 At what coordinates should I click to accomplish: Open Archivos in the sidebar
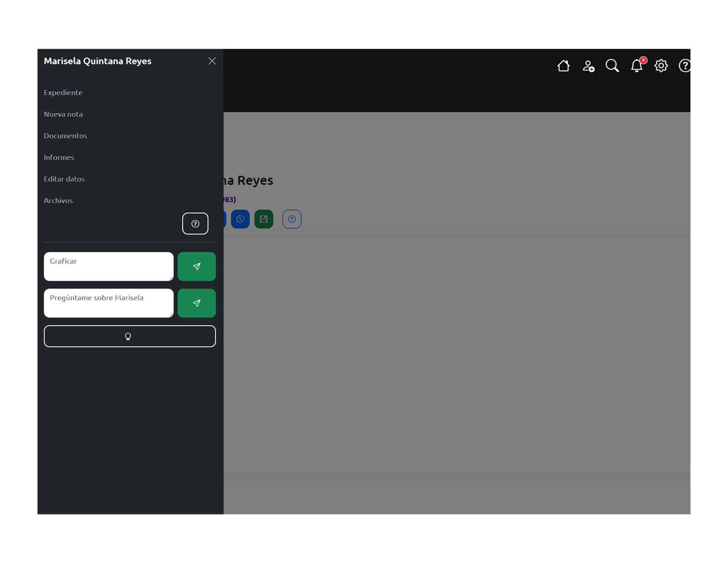pos(58,200)
